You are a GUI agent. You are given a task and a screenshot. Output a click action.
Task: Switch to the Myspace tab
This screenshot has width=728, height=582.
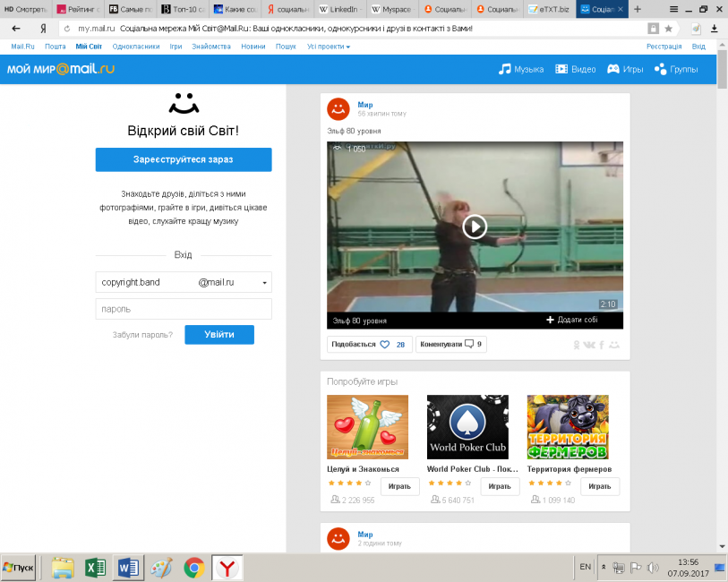coord(395,9)
